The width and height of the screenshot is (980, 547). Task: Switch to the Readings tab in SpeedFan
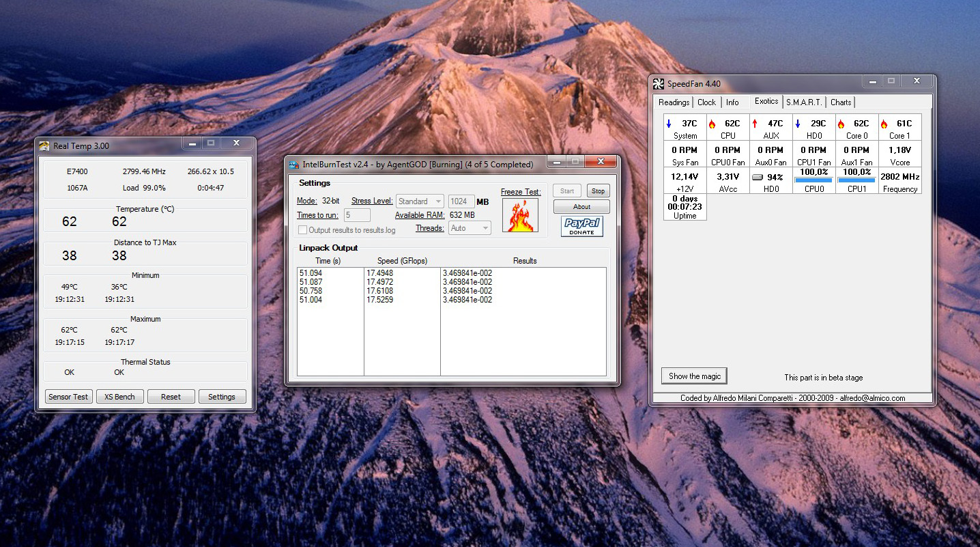(x=674, y=102)
